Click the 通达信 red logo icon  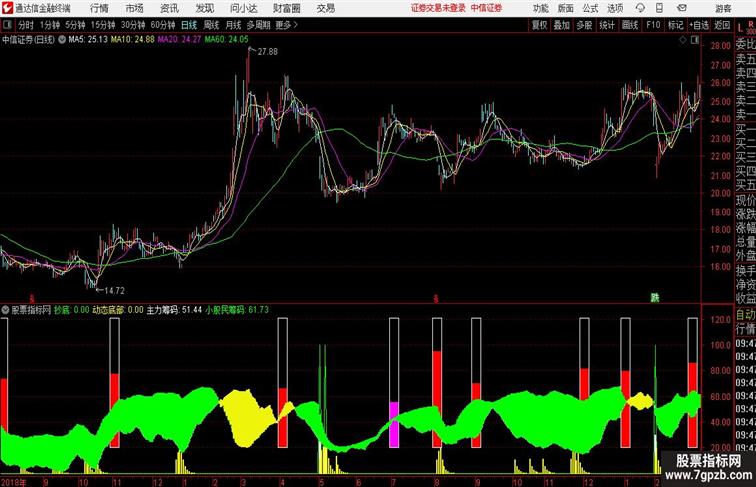pyautogui.click(x=7, y=8)
